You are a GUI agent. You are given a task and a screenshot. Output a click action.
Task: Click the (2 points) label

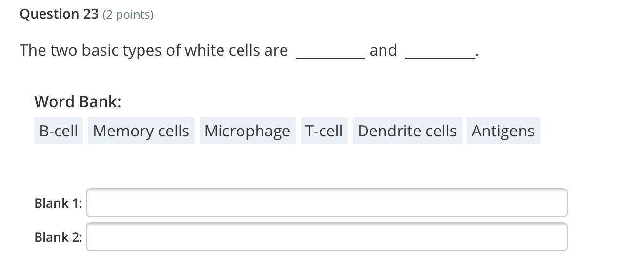[x=128, y=15]
